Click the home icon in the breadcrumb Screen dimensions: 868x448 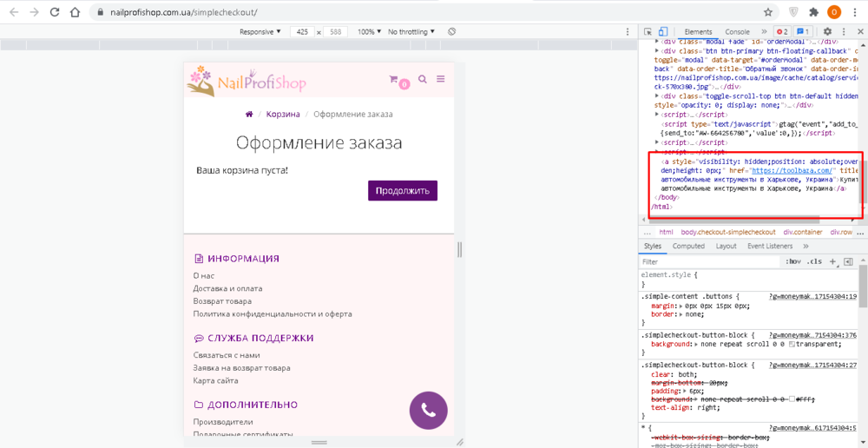tap(249, 115)
